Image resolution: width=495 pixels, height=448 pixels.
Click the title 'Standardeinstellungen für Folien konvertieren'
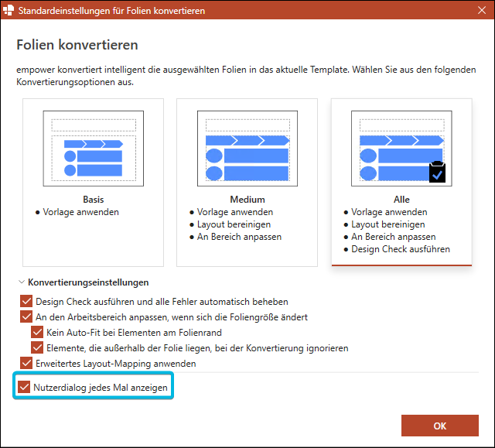click(111, 10)
